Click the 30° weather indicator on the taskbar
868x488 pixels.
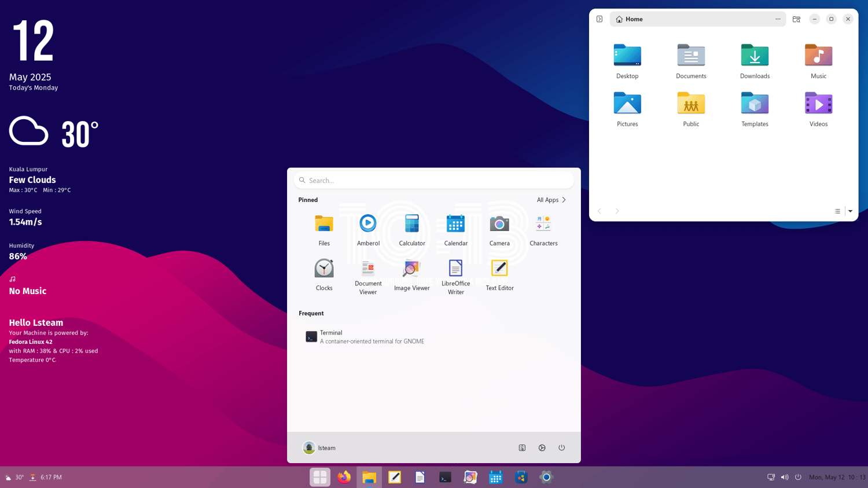click(14, 478)
